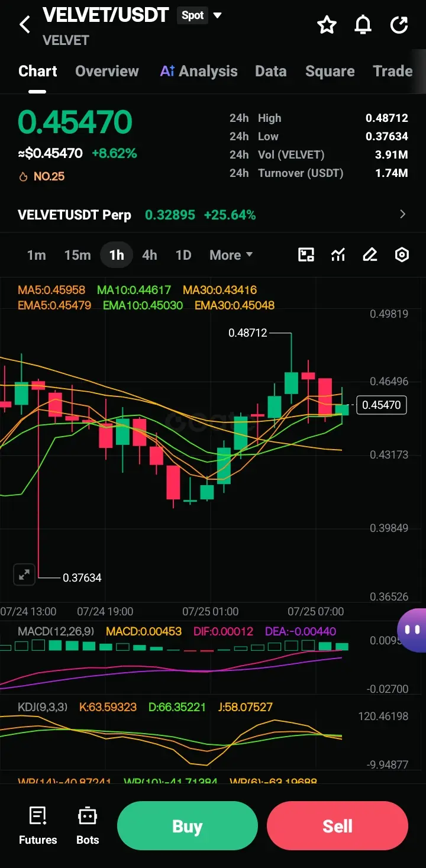
Task: Tap the MA5:0.45958 indicator label
Action: 51,290
